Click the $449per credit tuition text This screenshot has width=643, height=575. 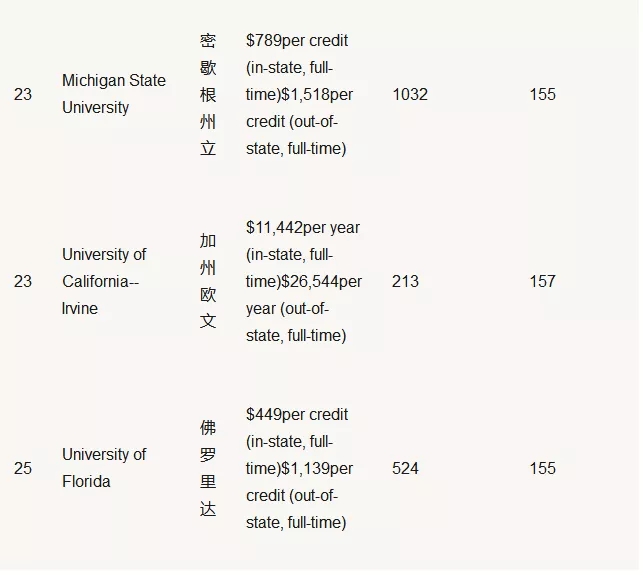click(x=297, y=414)
